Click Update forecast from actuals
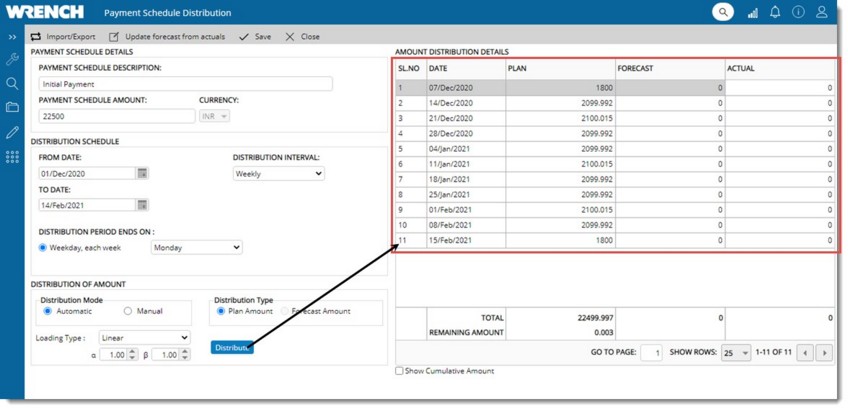The height and width of the screenshot is (410, 848). 167,36
